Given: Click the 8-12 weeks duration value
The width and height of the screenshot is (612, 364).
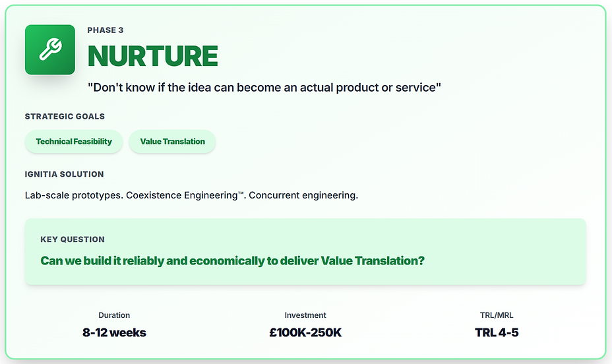Looking at the screenshot, I should (x=114, y=332).
